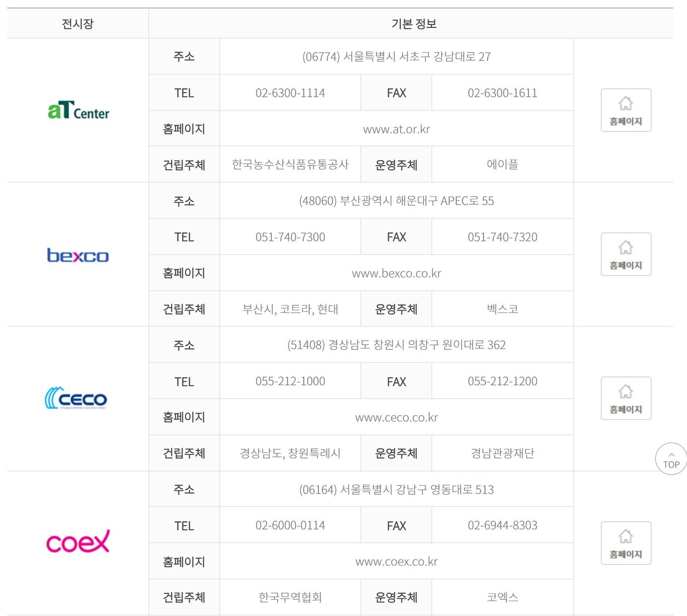Viewport: 687px width, 616px height.
Task: Click the www.at.or.kr website address
Action: [396, 129]
